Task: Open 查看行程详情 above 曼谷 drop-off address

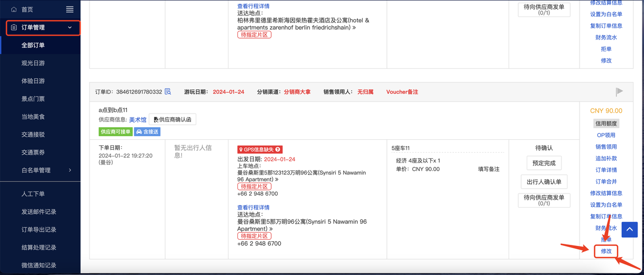Action: point(253,208)
